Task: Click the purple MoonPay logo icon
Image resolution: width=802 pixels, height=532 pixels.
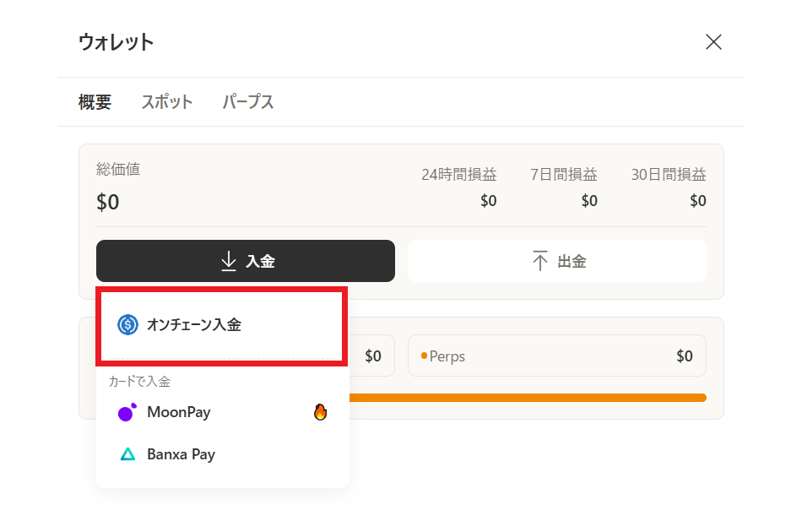Action: tap(127, 413)
